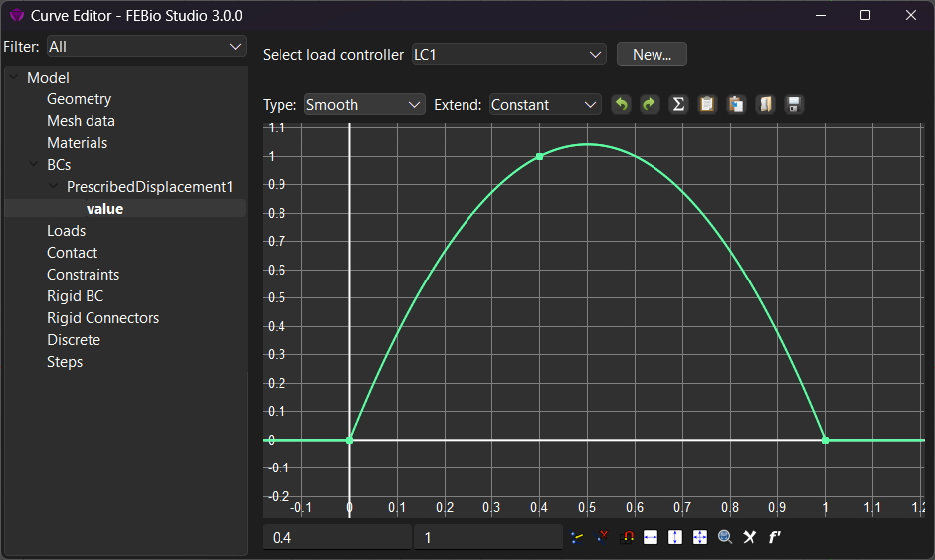935x560 pixels.
Task: Click the New... load controller button
Action: (x=652, y=55)
